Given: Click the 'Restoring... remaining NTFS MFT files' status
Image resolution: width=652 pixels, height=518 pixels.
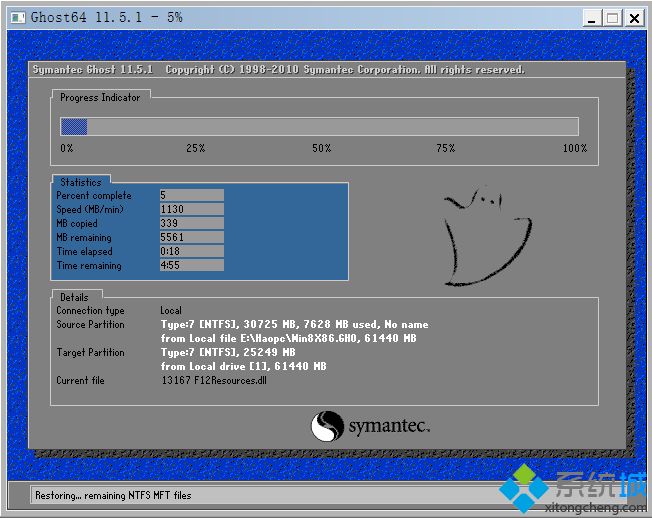Looking at the screenshot, I should point(113,496).
